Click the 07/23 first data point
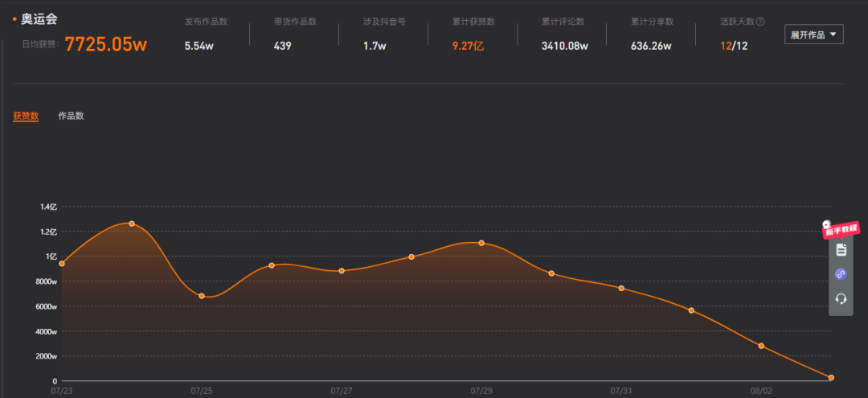Viewport: 868px width, 398px height. pyautogui.click(x=62, y=264)
